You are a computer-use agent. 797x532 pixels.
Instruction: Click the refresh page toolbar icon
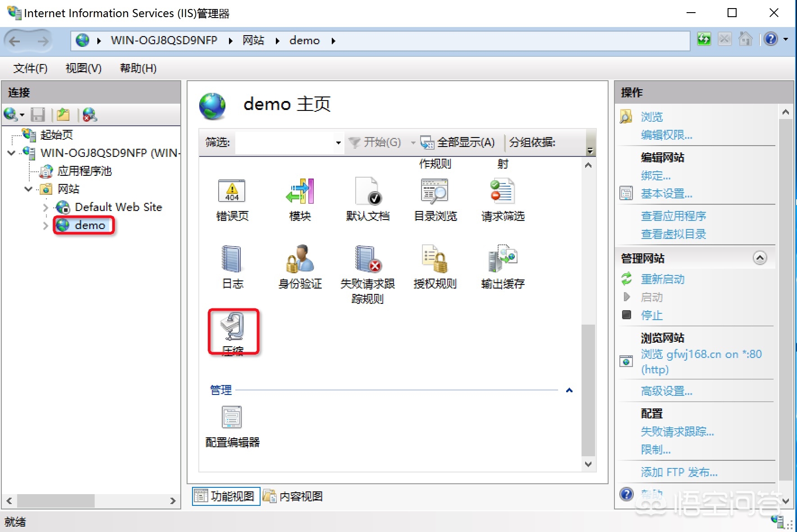tap(704, 40)
